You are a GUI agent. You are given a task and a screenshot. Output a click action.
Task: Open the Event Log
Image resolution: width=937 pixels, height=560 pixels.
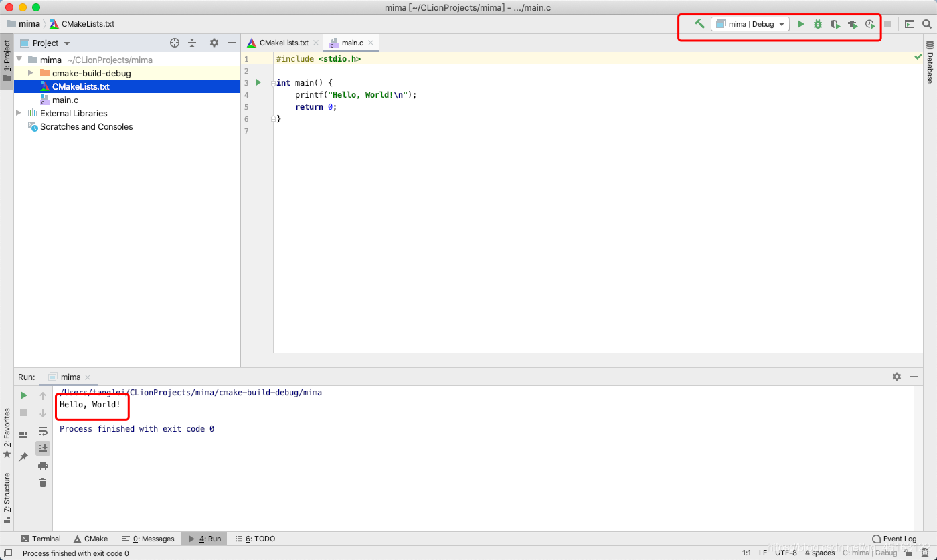(894, 539)
